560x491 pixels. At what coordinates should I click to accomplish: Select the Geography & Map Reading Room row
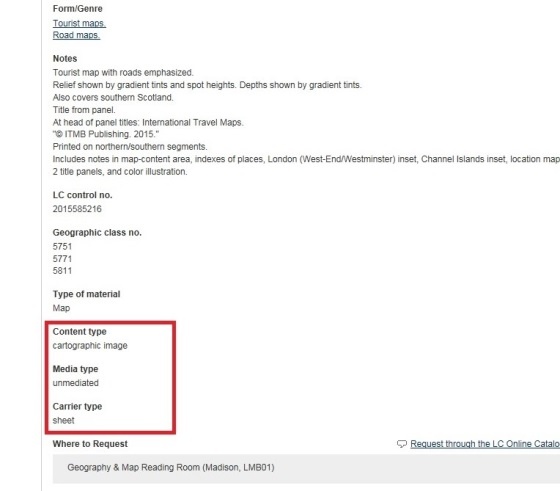pos(306,469)
